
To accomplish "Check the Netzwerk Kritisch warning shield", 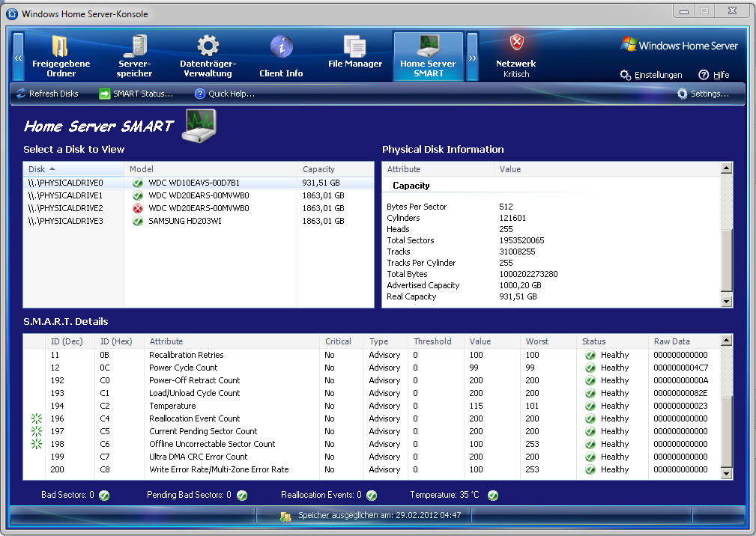I will coord(515,43).
